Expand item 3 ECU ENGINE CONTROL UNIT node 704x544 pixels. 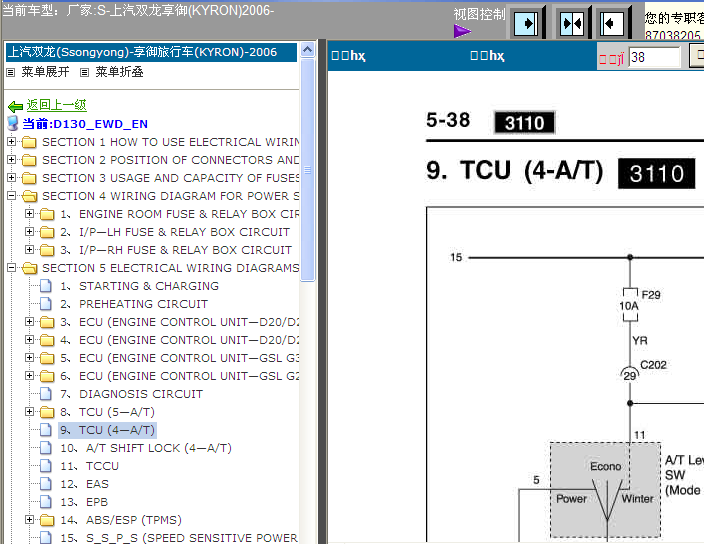(x=30, y=321)
